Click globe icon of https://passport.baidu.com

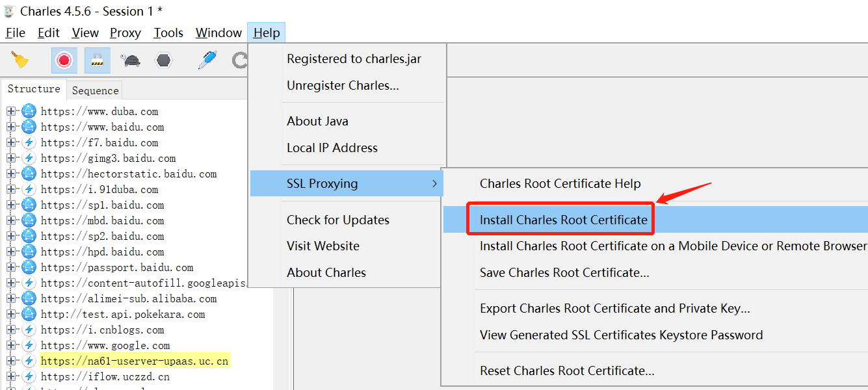pos(29,267)
